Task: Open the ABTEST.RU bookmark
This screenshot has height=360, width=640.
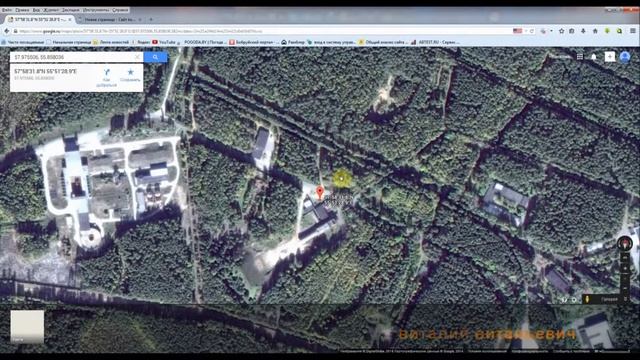Action: point(436,42)
